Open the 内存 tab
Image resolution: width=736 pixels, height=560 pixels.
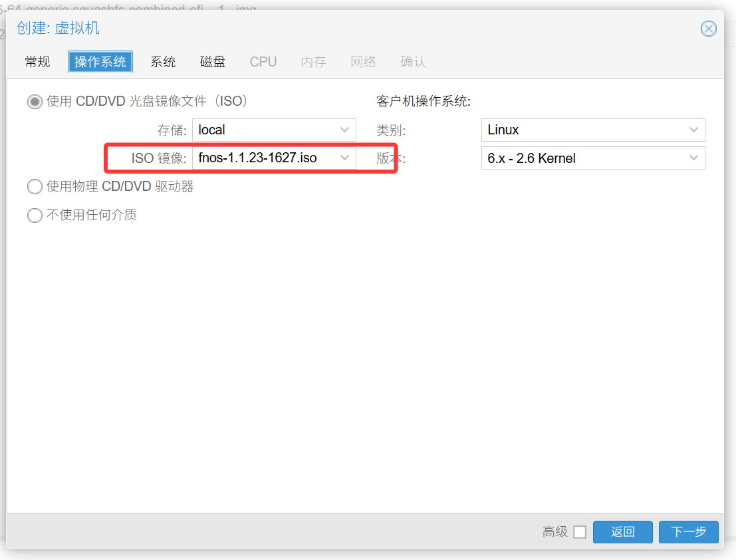point(313,62)
